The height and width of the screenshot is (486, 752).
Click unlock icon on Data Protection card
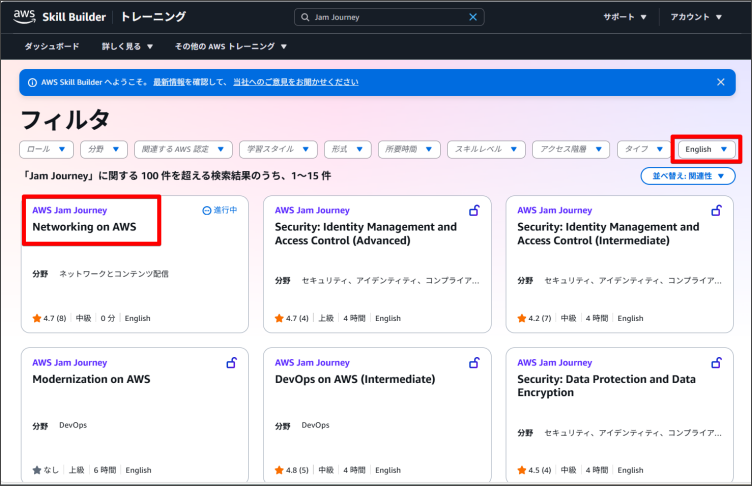(x=716, y=363)
